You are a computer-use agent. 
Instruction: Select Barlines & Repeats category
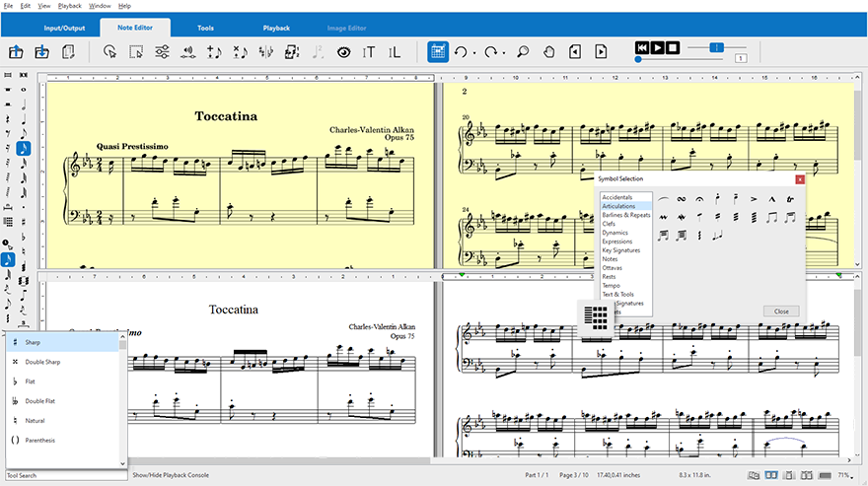point(626,215)
